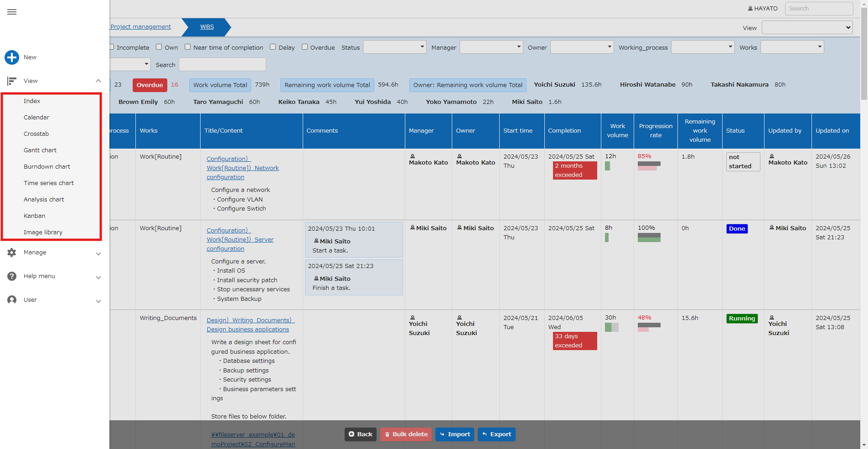
Task: Click the Help menu question icon
Action: (12, 276)
